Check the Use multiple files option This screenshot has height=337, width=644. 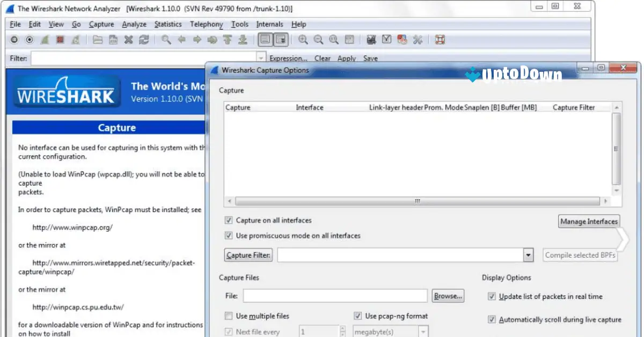[228, 316]
